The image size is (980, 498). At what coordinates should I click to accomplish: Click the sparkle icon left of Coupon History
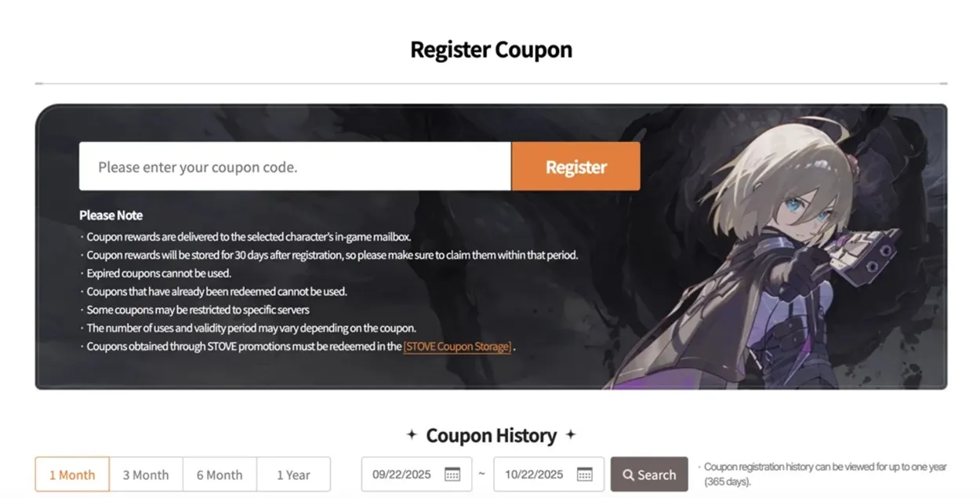tap(412, 435)
